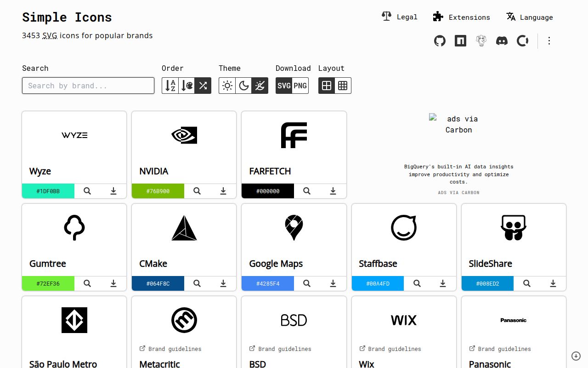The image size is (588, 368).
Task: Download the FARFETCH icon
Action: (333, 191)
